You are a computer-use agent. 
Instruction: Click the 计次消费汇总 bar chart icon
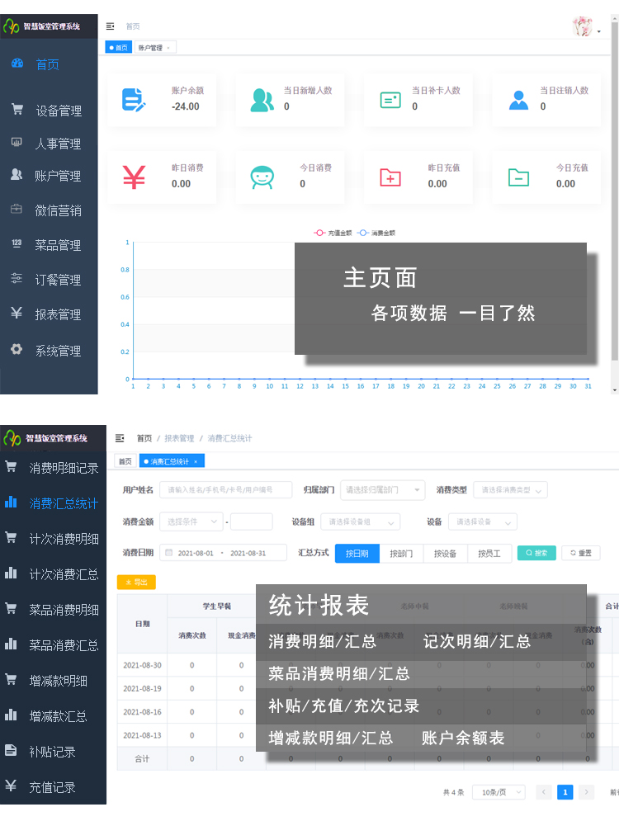(11, 573)
